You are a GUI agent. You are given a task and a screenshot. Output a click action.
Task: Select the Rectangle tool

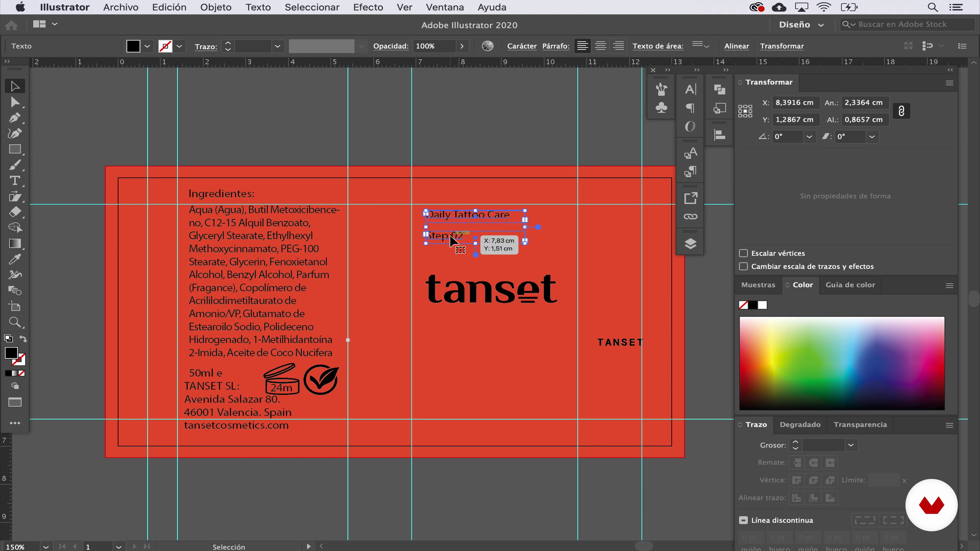click(15, 149)
